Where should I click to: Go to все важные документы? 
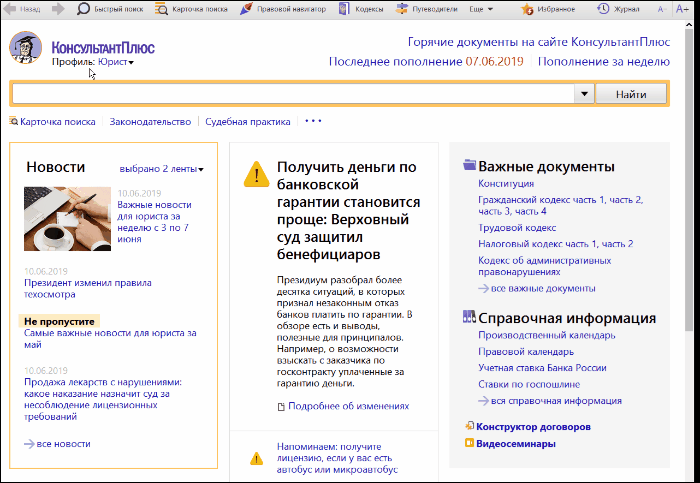[543, 288]
